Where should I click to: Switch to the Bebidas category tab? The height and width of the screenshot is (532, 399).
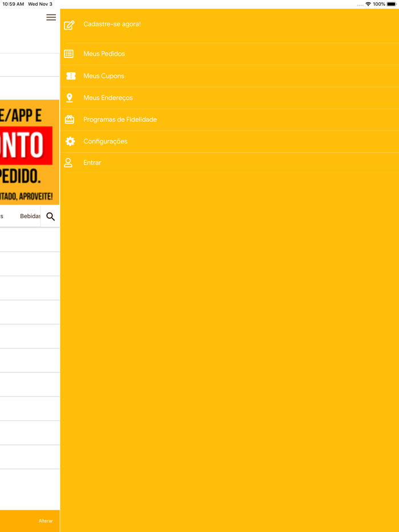click(x=30, y=216)
